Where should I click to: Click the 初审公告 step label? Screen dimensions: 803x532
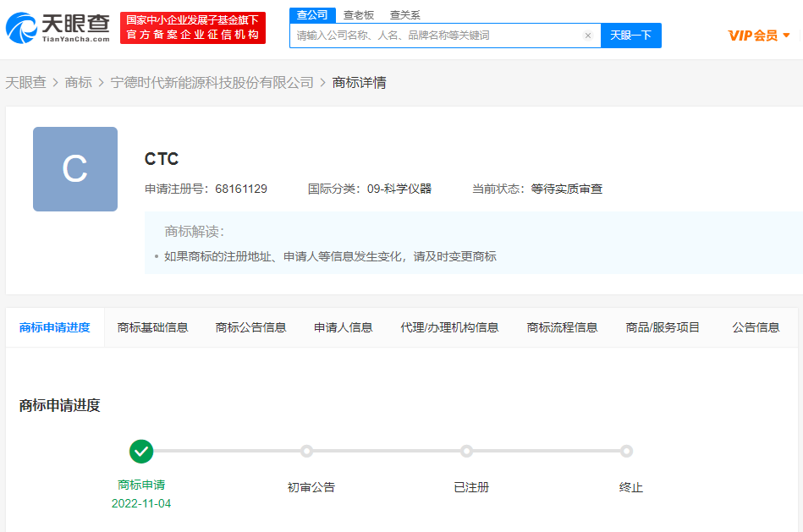click(x=311, y=487)
